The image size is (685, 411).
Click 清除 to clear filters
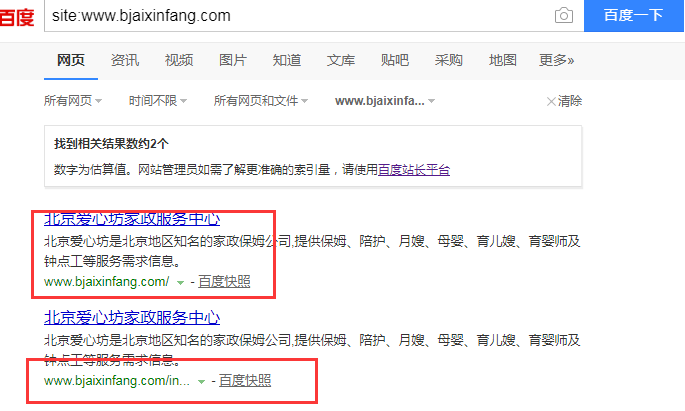564,101
